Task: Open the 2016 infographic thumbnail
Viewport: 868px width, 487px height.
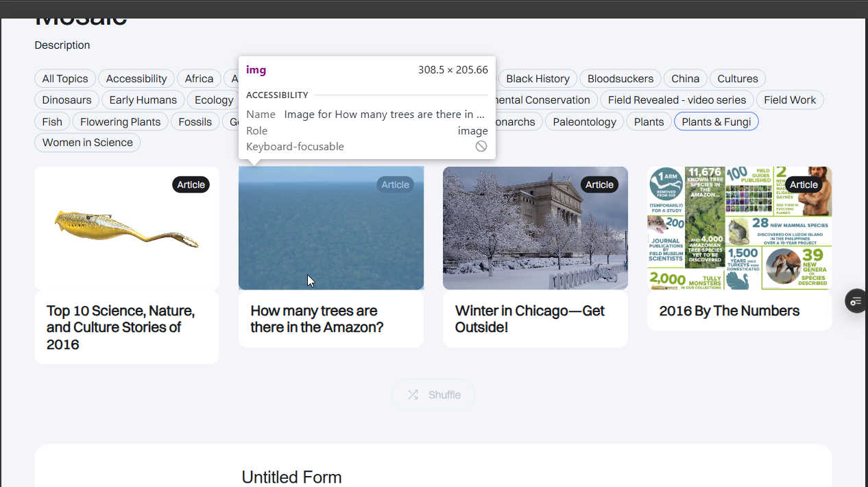Action: pyautogui.click(x=740, y=228)
